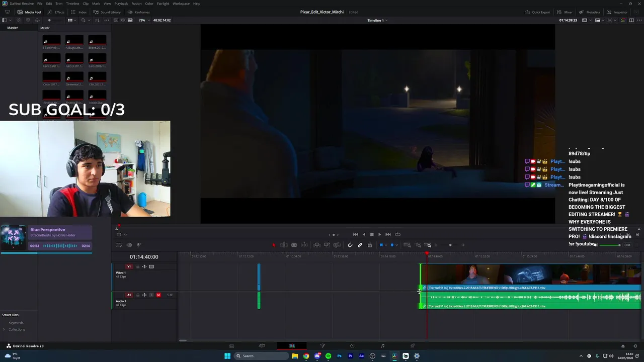Screen dimensions: 644x362
Task: Open the Keyframes panel
Action: click(x=138, y=12)
